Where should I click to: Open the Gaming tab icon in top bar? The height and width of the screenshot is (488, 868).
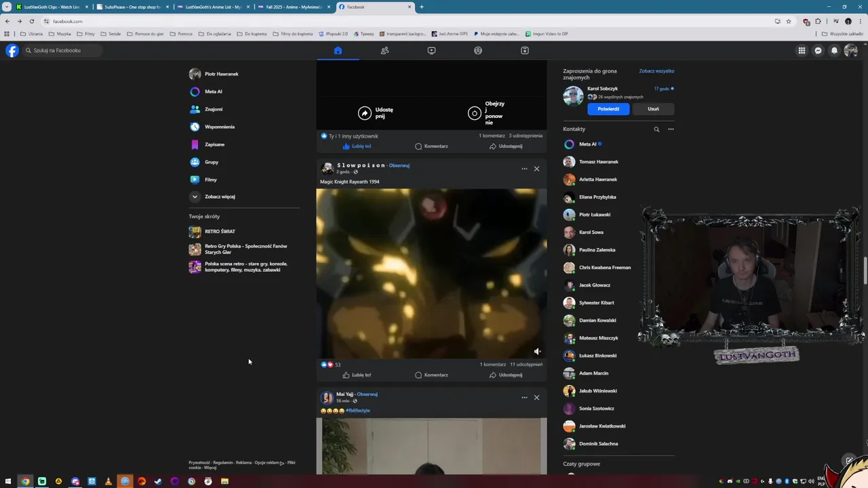(524, 50)
